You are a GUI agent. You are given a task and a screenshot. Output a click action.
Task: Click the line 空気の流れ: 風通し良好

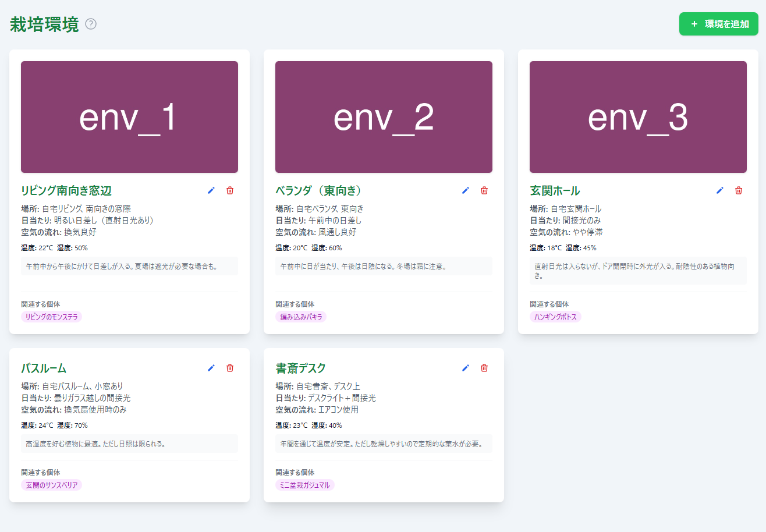(x=315, y=232)
